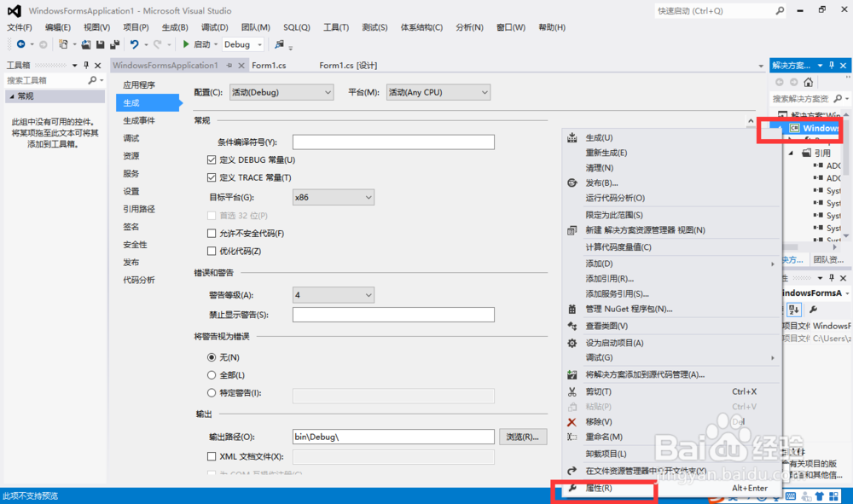This screenshot has width=853, height=504.
Task: Switch to the Form1.cs [设计] tab
Action: tap(348, 66)
